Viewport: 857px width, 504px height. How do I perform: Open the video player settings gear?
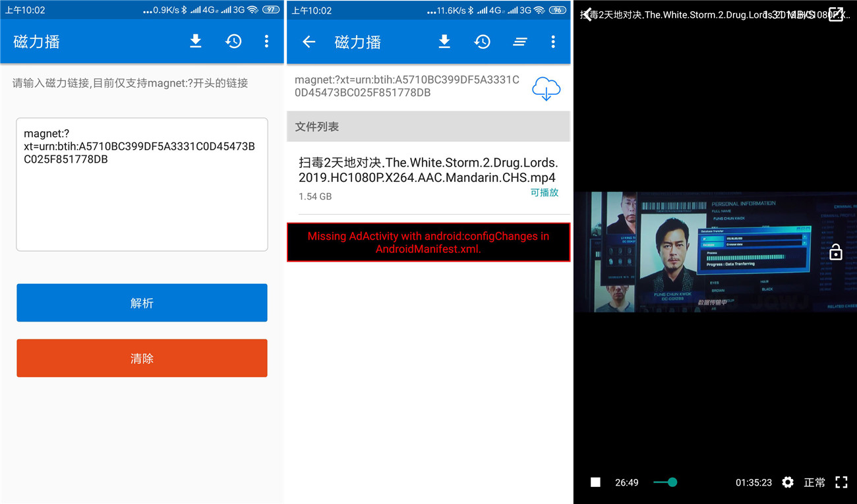[787, 482]
